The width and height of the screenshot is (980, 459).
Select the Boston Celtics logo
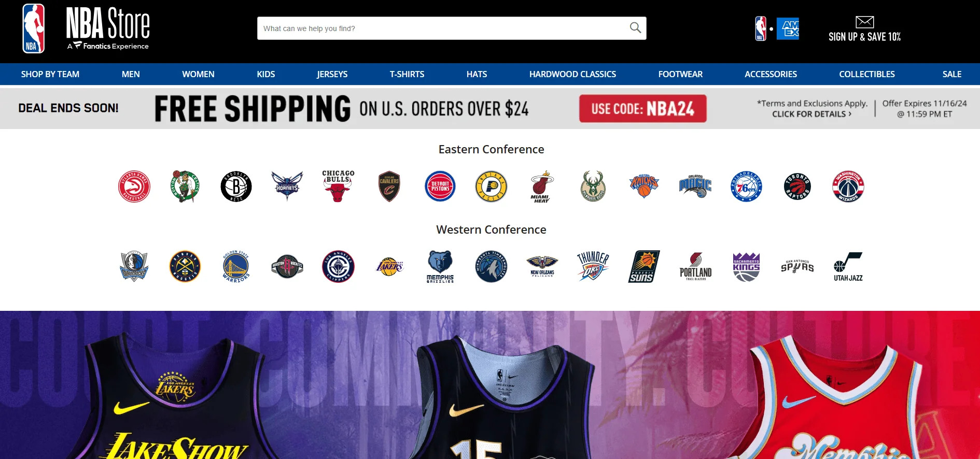[185, 187]
